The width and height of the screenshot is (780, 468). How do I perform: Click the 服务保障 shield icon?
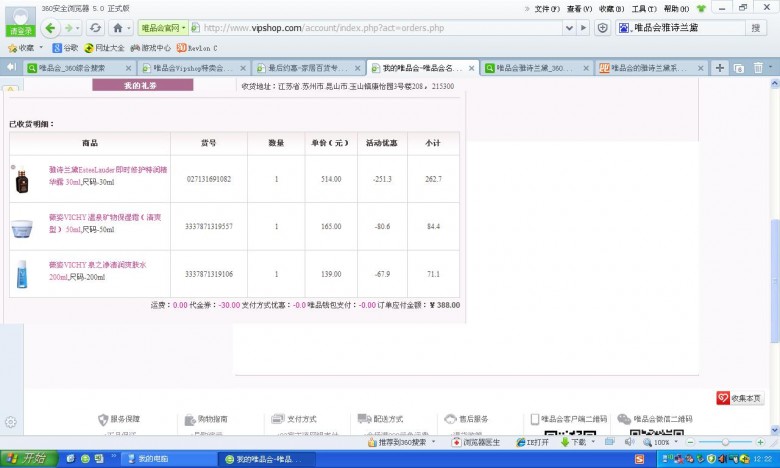103,419
